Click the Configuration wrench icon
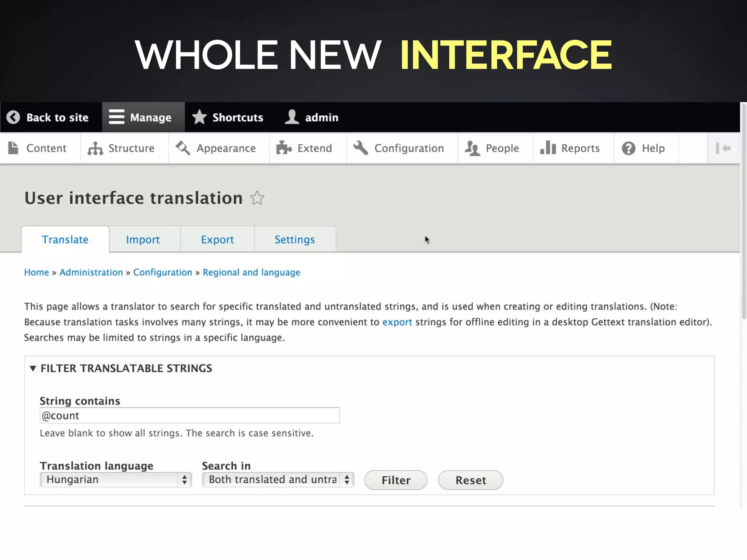The width and height of the screenshot is (747, 560). coord(361,148)
